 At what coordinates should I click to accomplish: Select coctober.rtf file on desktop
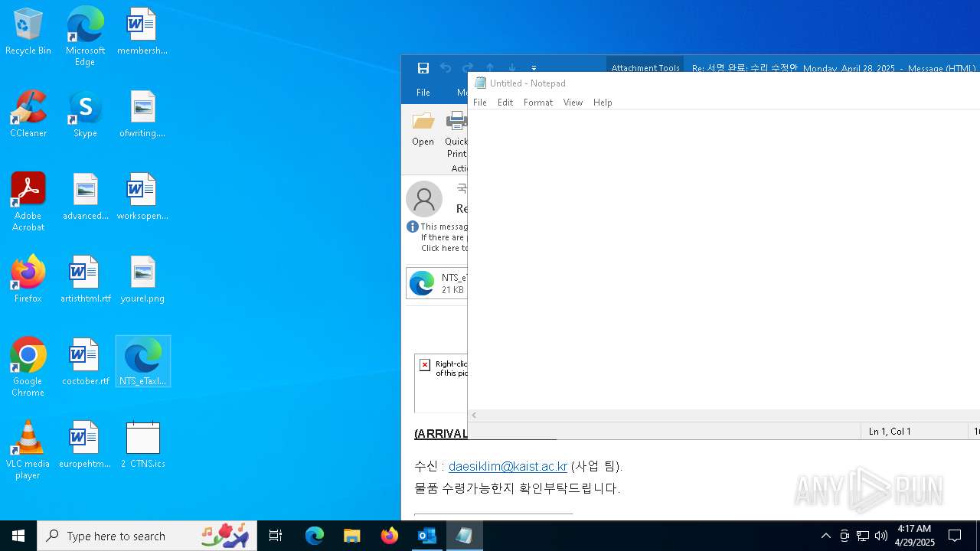pos(85,363)
